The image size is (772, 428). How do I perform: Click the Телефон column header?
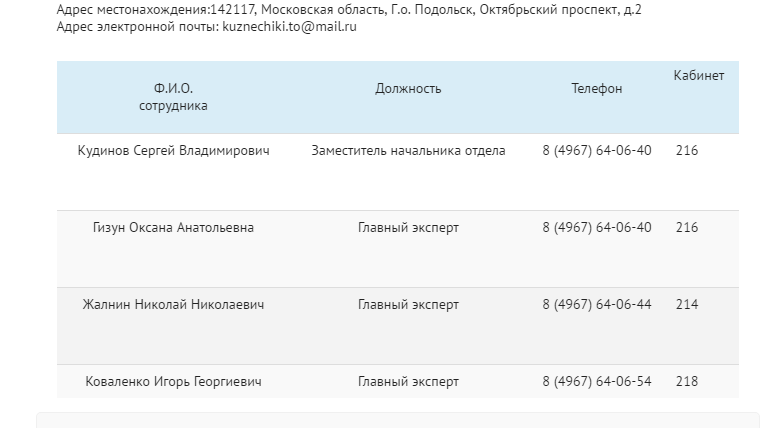click(596, 89)
